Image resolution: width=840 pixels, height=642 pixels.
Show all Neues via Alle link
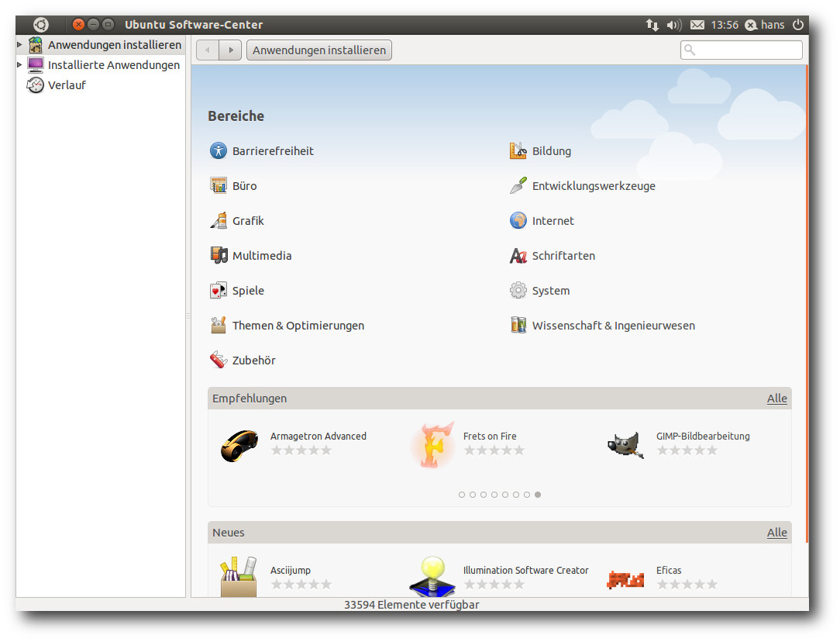pos(776,533)
